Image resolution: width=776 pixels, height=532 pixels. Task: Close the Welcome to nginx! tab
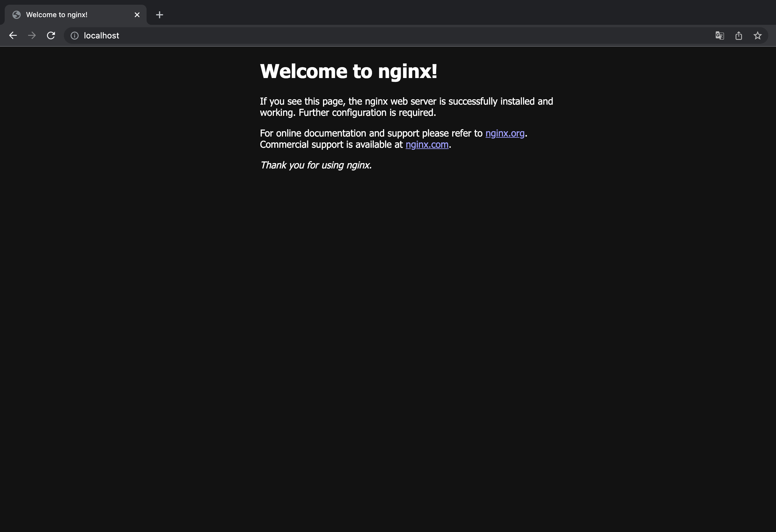pyautogui.click(x=137, y=15)
